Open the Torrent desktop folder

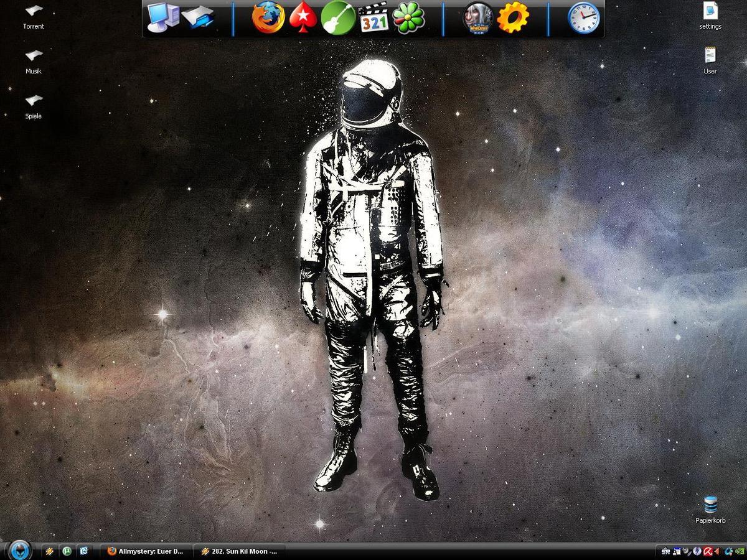(34, 11)
